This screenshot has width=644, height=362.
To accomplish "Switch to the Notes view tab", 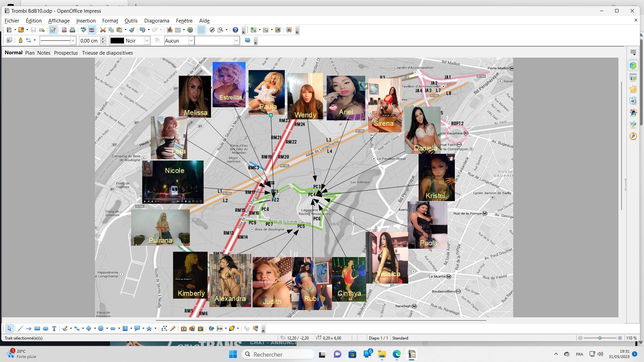I will 44,53.
